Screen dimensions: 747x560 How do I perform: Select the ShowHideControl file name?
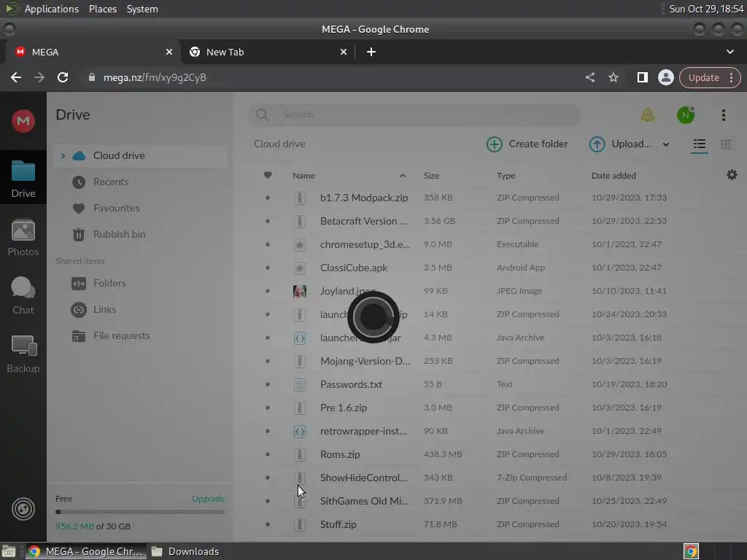[363, 478]
